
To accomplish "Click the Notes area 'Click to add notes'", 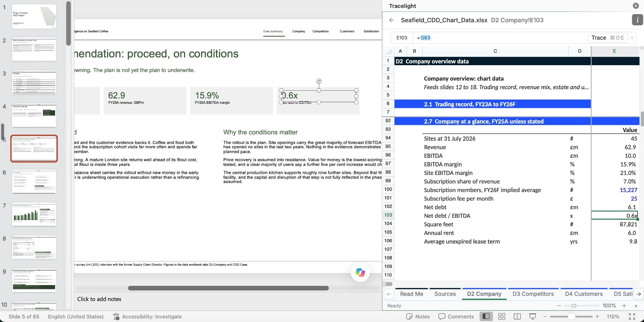I will (99, 299).
